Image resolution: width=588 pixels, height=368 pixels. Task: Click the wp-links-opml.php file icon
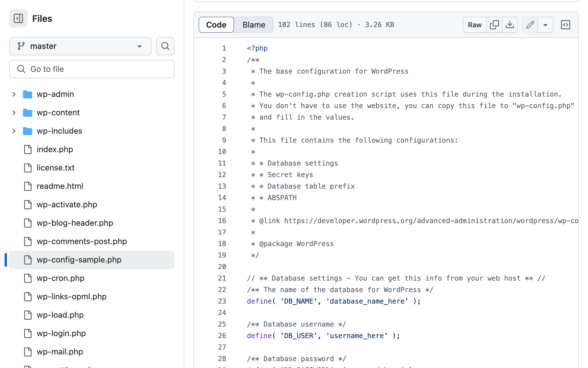28,297
